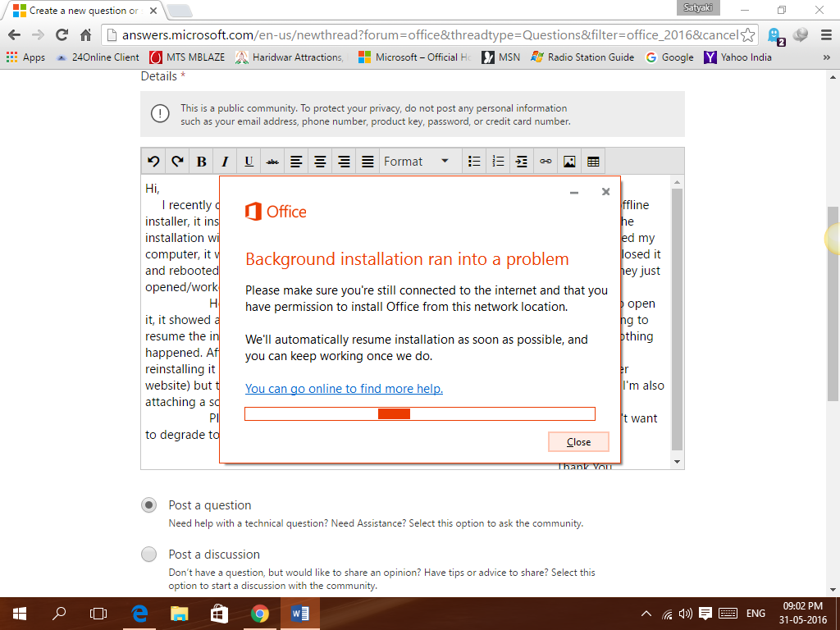The width and height of the screenshot is (840, 630).
Task: Select 'Create a new question' tab
Action: [x=83, y=11]
